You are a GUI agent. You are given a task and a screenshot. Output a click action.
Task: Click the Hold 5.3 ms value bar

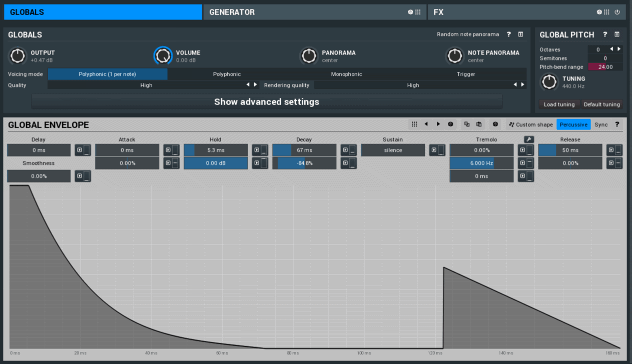(x=216, y=150)
